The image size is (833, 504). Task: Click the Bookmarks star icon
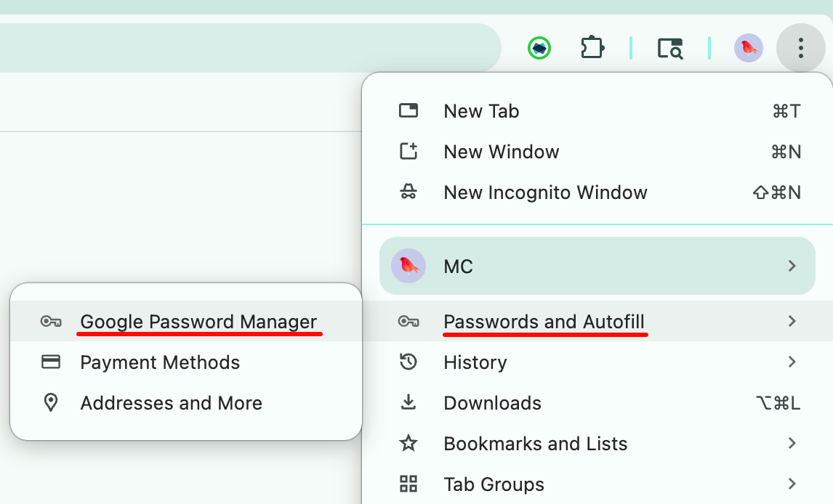(408, 443)
